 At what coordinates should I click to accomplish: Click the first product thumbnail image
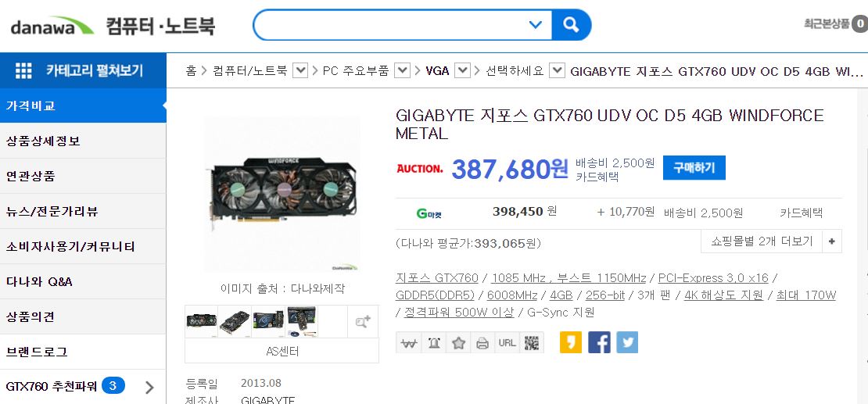click(x=202, y=321)
